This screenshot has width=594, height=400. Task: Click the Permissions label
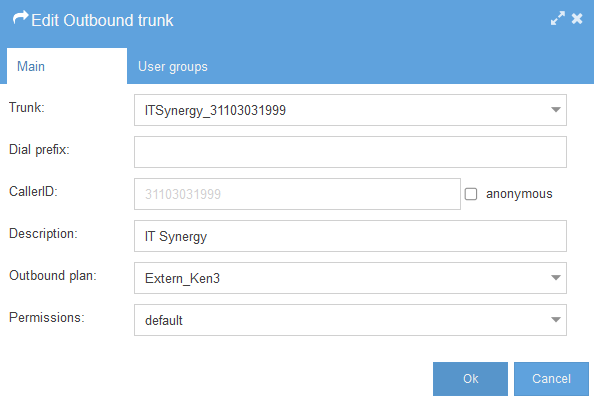coord(47,317)
